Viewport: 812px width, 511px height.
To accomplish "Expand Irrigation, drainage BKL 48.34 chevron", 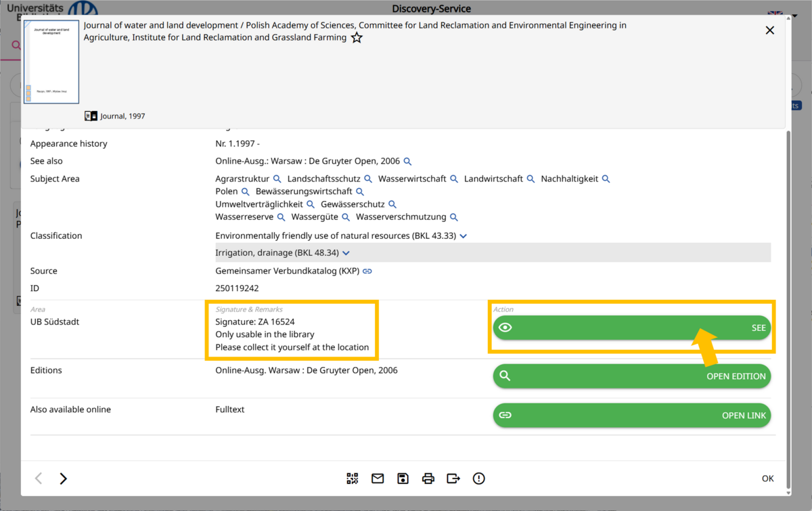I will (346, 253).
